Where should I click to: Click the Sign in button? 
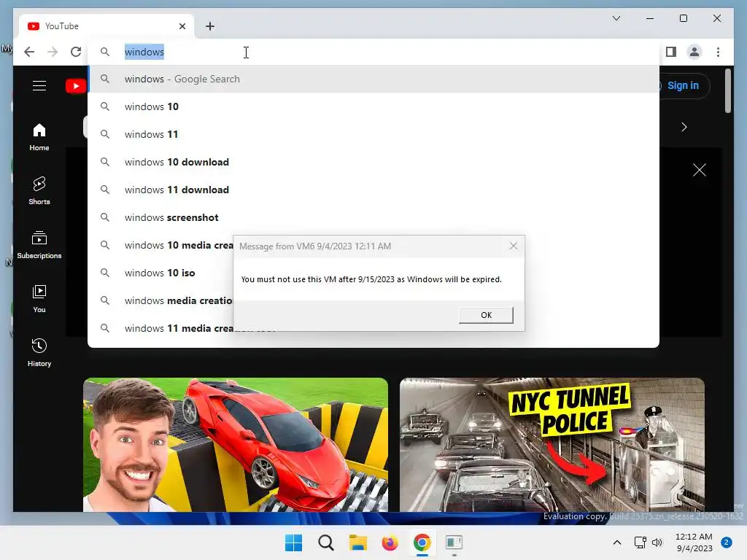[683, 86]
